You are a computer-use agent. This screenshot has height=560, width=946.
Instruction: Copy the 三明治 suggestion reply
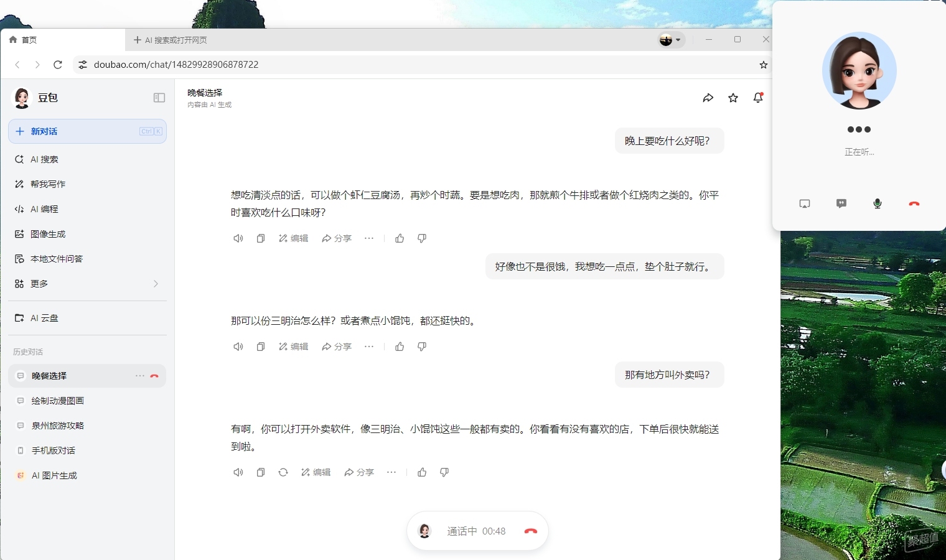[261, 347]
